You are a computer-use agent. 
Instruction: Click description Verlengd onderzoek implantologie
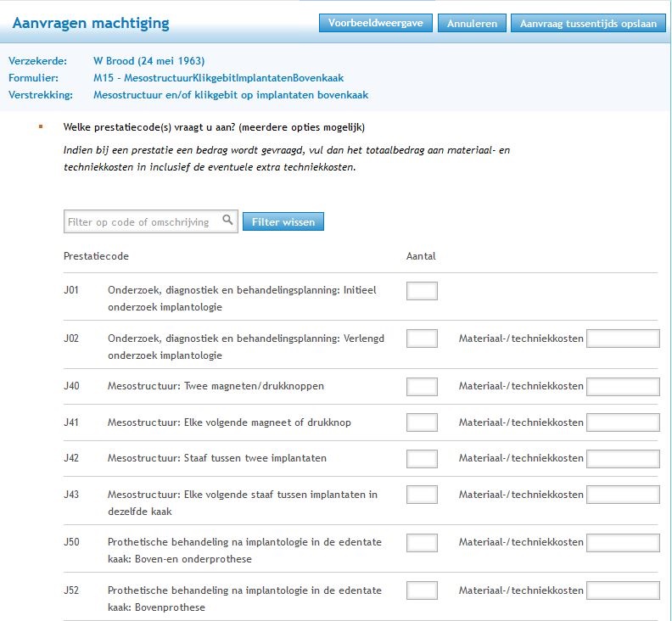[245, 347]
